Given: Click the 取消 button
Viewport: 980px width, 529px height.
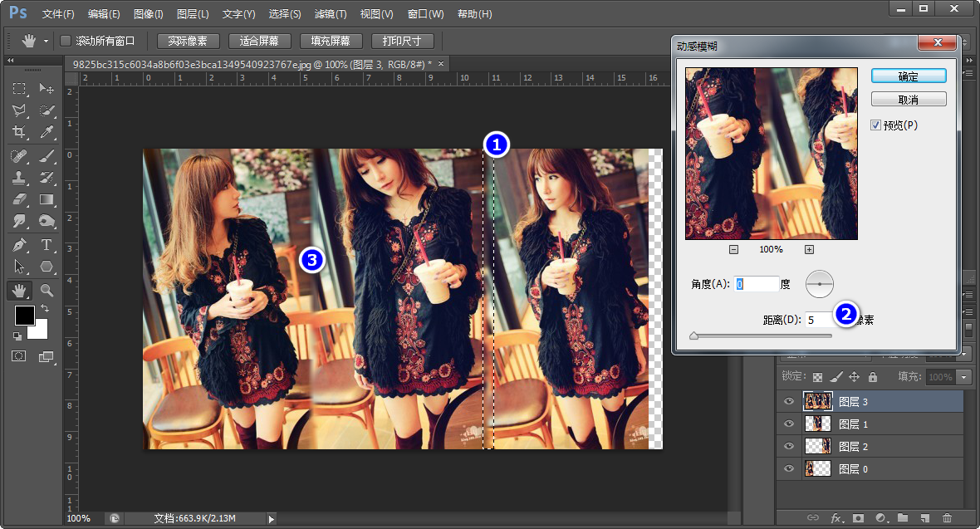Looking at the screenshot, I should pos(909,100).
